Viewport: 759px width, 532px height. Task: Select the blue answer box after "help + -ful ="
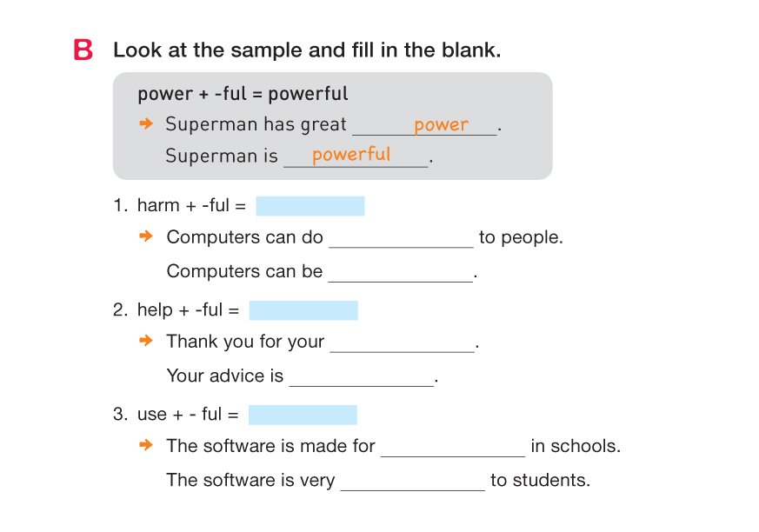[x=303, y=310]
